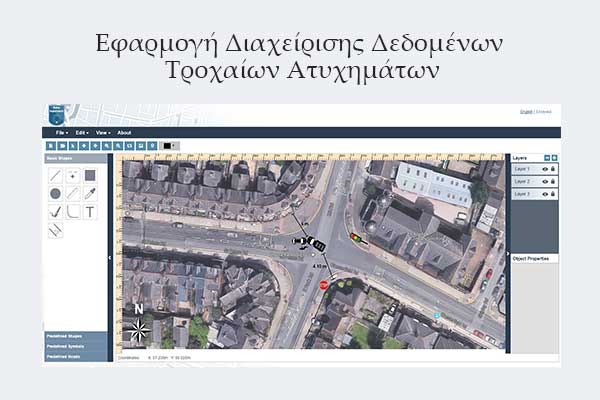Click the last blue toolbar icon before color box
Viewport: 600px width, 400px height.
[x=152, y=146]
